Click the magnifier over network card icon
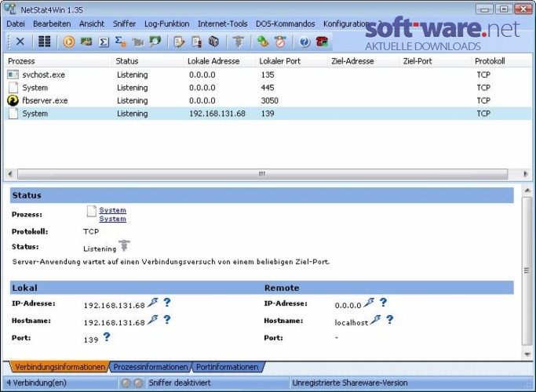This screenshot has height=392, width=536. click(155, 42)
